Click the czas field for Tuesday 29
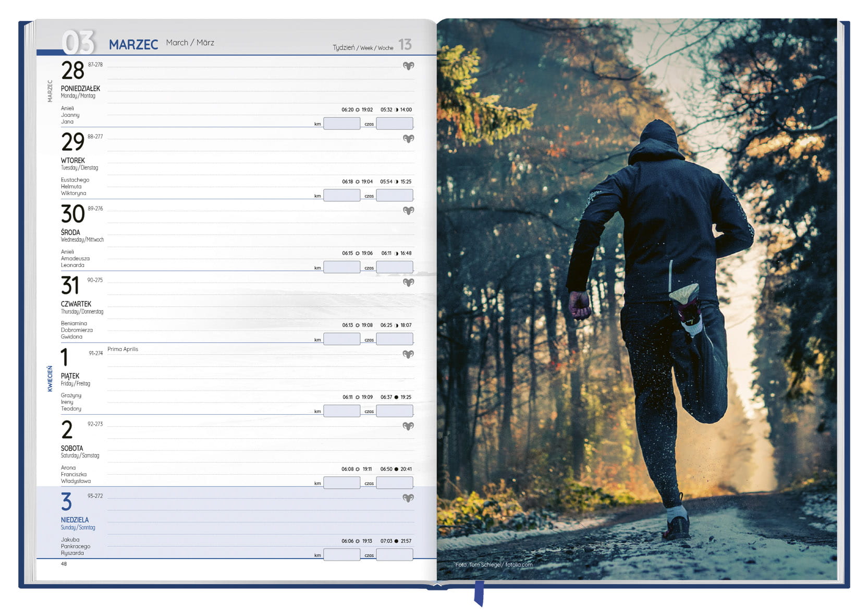Image resolution: width=868 pixels, height=616 pixels. (x=395, y=196)
